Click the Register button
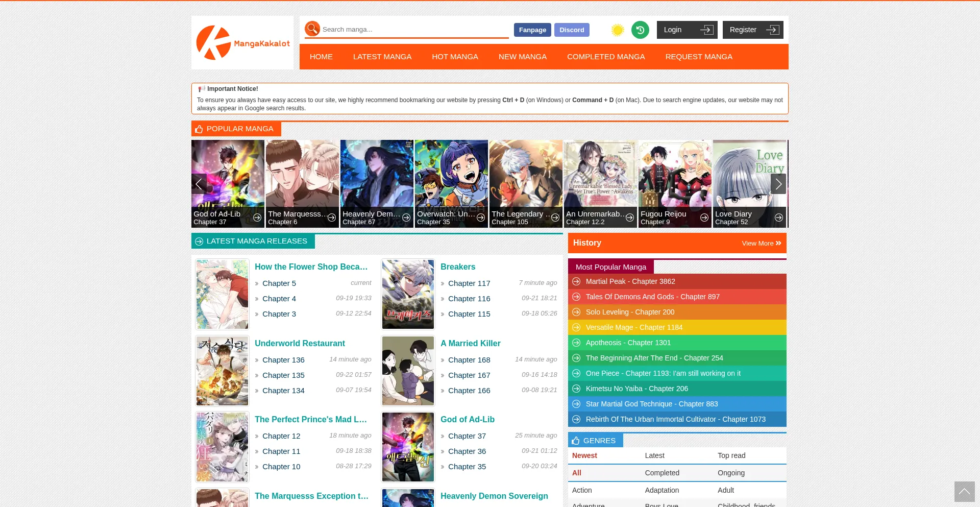 pos(753,30)
